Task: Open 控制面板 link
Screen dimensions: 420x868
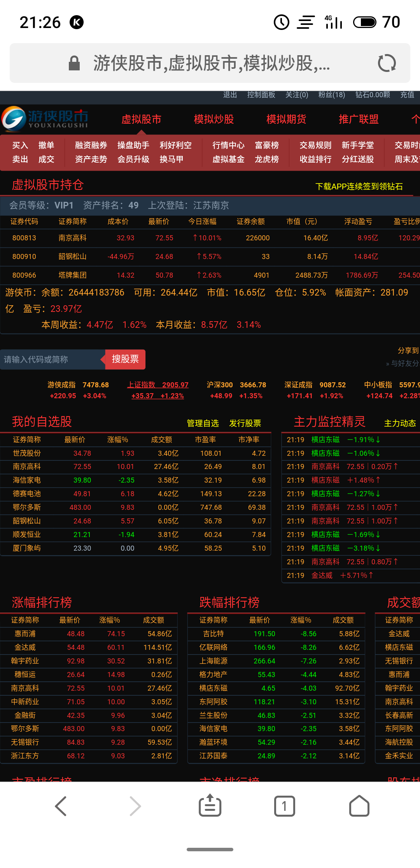Action: (x=261, y=95)
